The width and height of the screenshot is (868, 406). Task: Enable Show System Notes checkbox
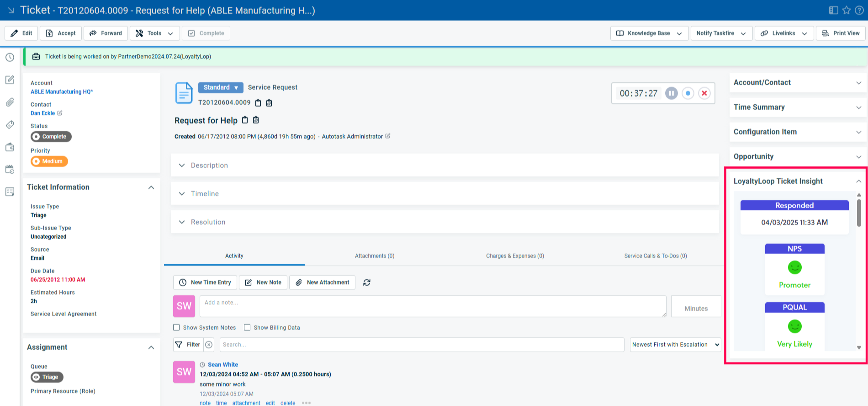coord(176,327)
